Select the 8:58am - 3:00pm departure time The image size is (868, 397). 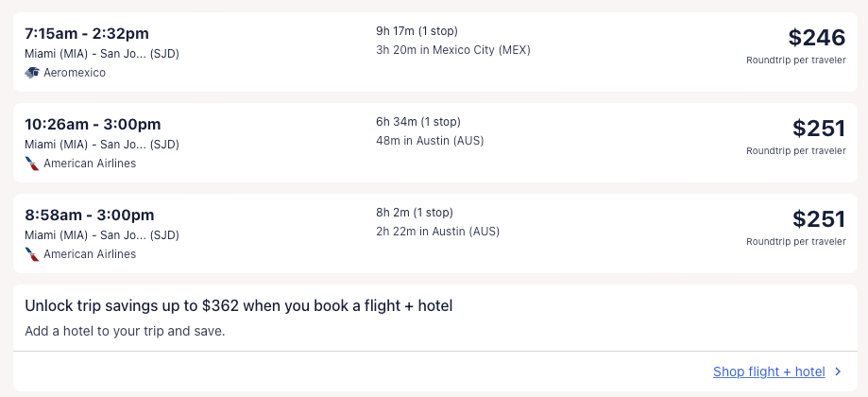pos(89,216)
